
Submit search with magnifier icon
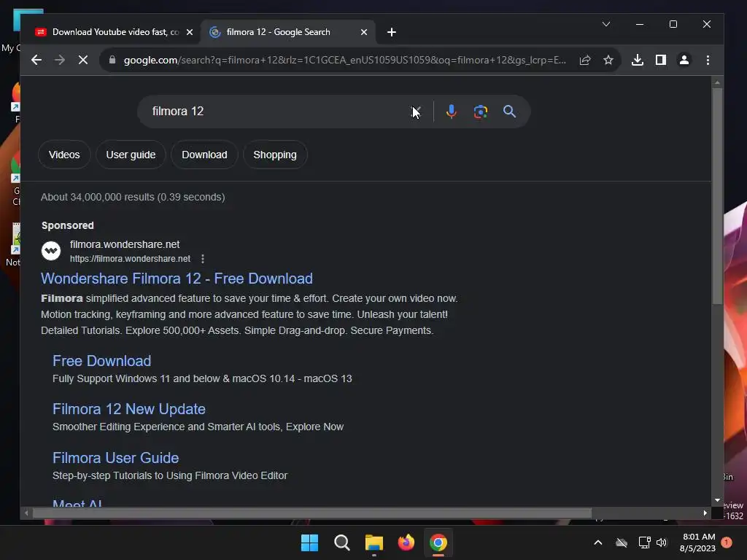[x=509, y=112]
